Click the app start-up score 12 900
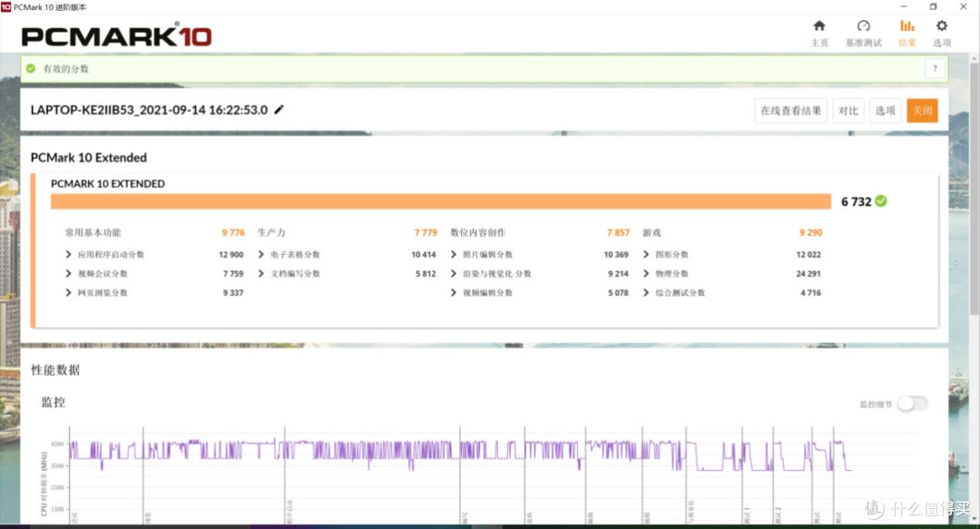 [x=230, y=254]
